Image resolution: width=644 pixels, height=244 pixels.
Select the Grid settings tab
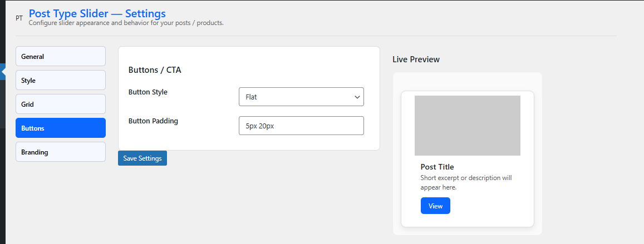61,104
